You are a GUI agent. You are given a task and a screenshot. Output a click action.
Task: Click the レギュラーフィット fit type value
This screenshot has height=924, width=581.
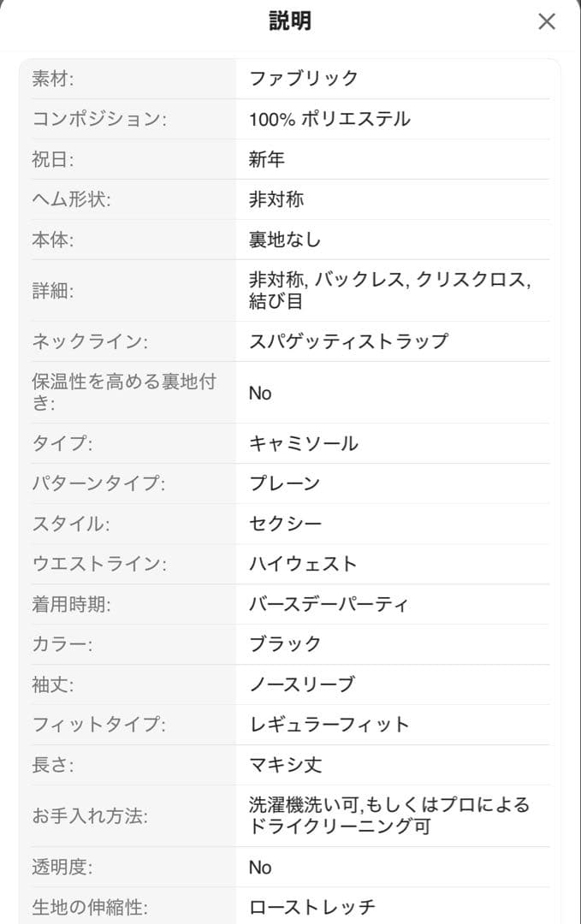click(x=329, y=725)
